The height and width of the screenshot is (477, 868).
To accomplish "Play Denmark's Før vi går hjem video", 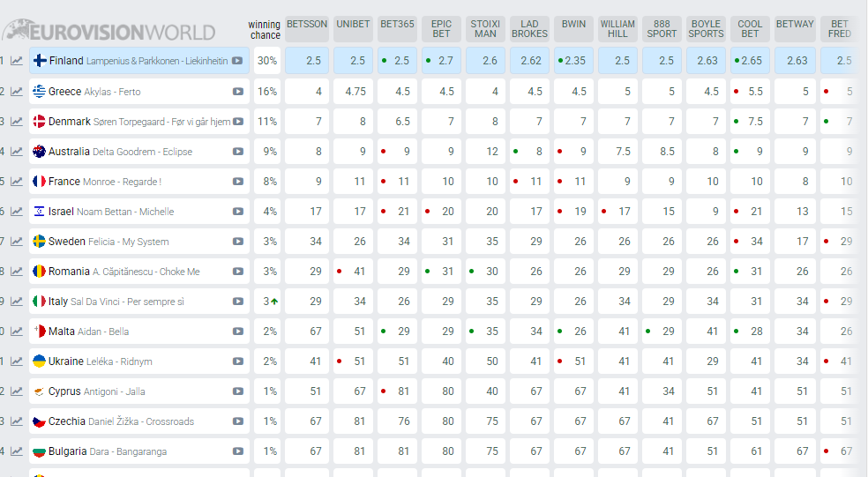I will click(238, 121).
